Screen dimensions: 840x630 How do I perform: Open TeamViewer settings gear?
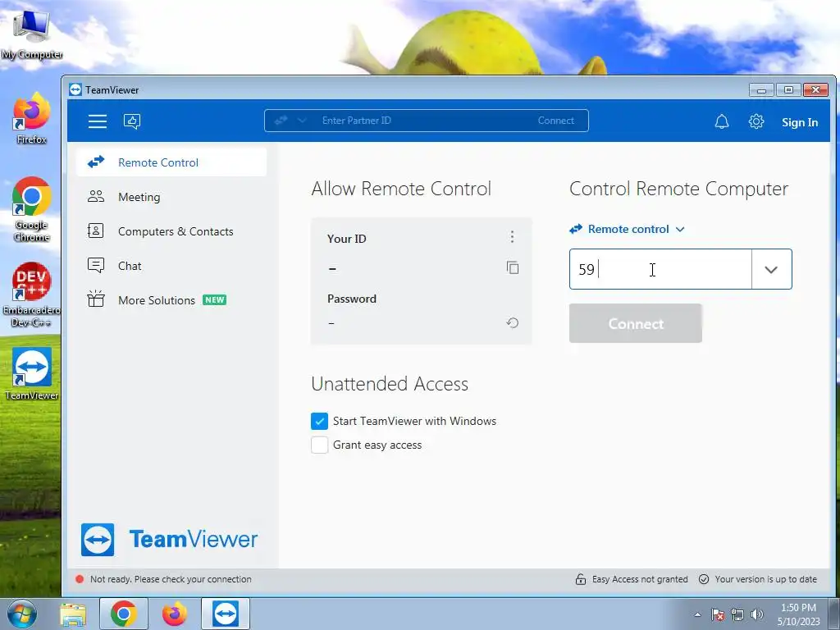756,121
